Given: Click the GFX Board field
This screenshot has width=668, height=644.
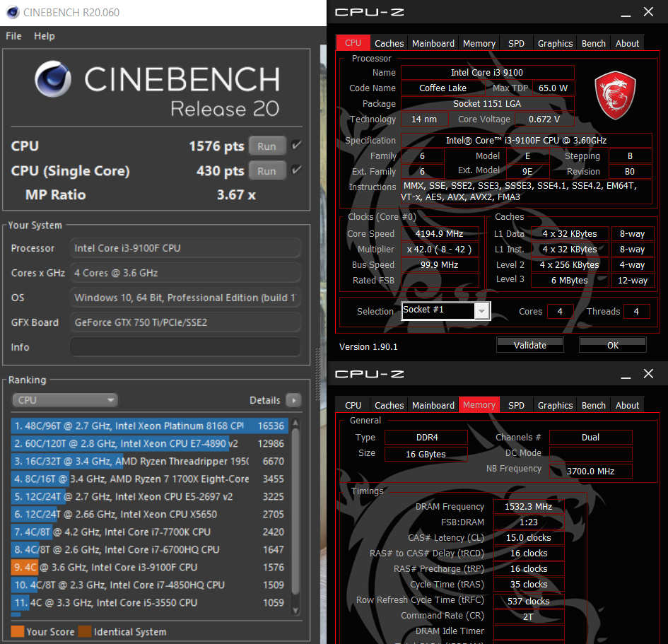Looking at the screenshot, I should click(x=185, y=322).
